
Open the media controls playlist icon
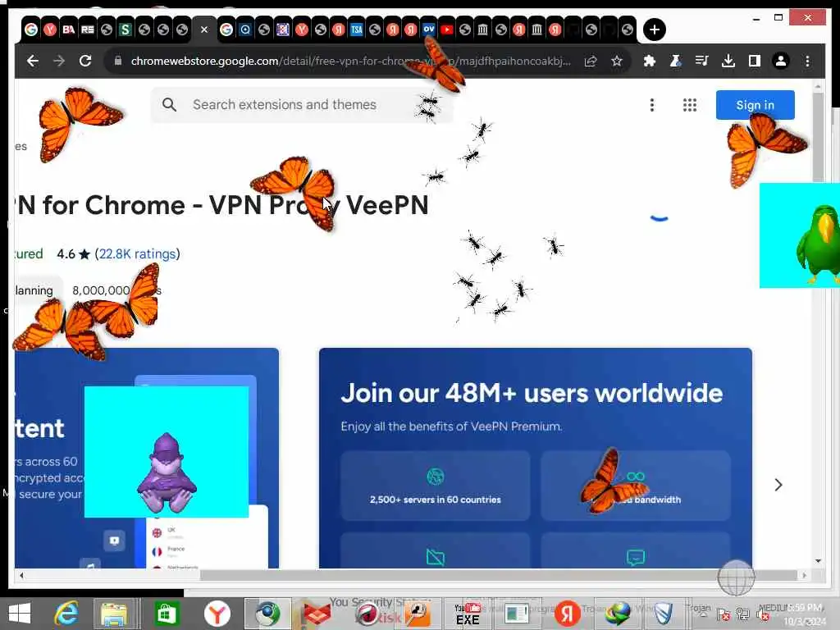point(702,61)
